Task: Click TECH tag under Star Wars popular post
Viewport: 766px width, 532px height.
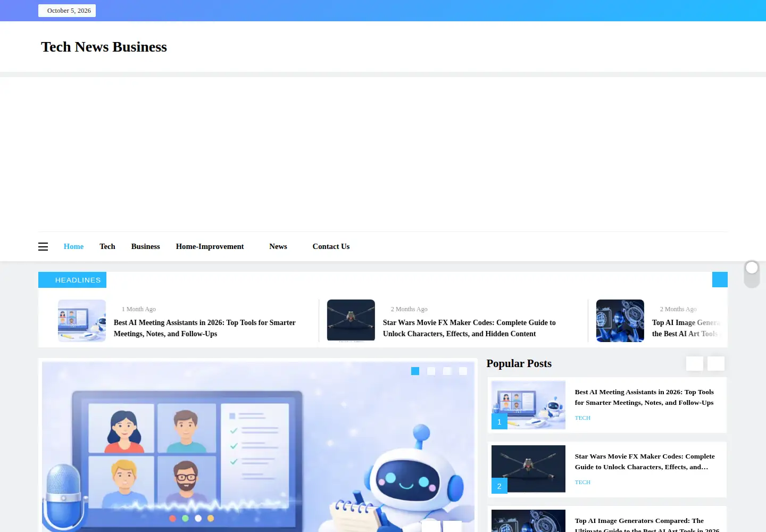Action: (582, 483)
